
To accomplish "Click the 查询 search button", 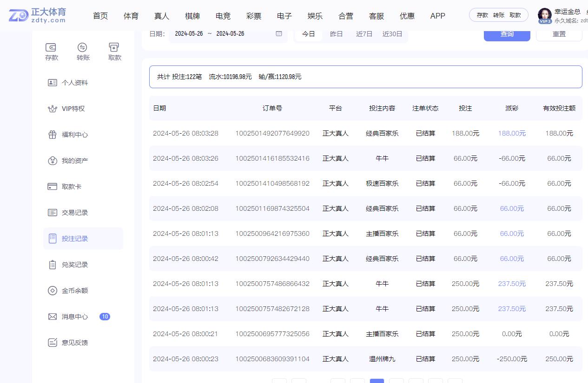I will (507, 34).
